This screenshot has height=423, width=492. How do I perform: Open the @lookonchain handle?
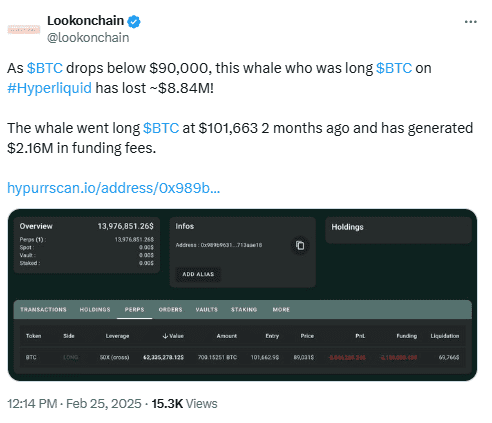88,38
